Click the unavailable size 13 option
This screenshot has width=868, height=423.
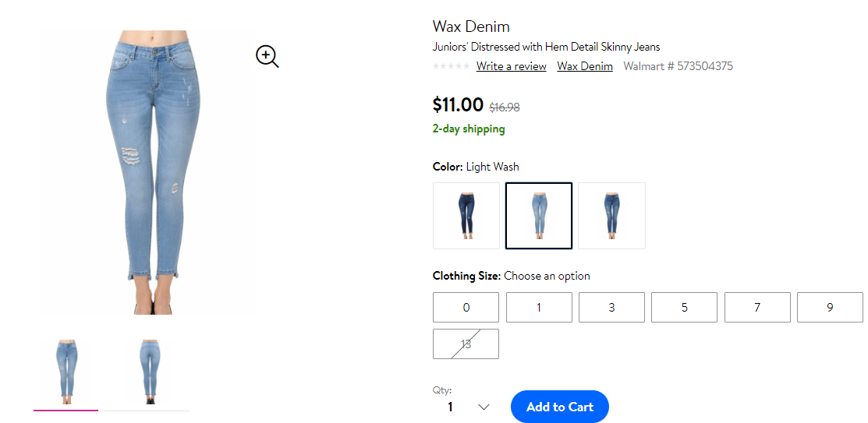pos(466,344)
